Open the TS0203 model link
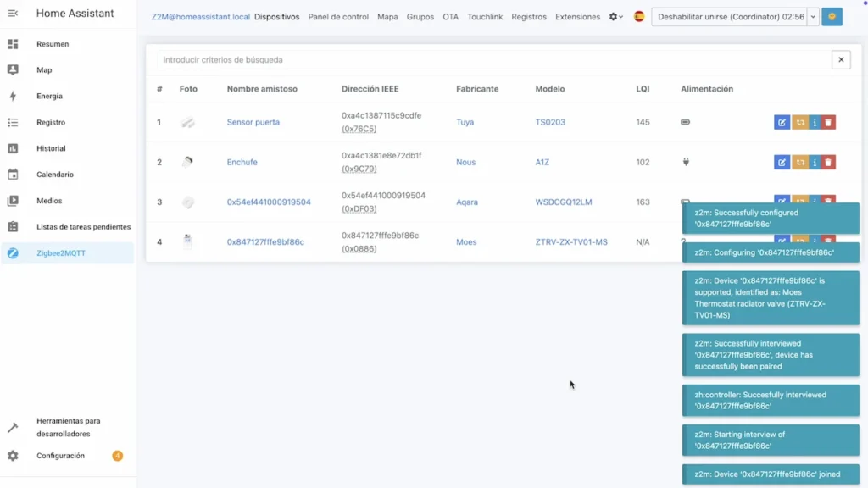868x488 pixels. click(550, 122)
